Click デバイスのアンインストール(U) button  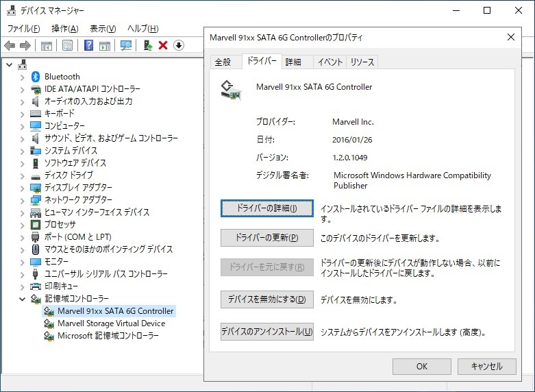[x=267, y=332]
